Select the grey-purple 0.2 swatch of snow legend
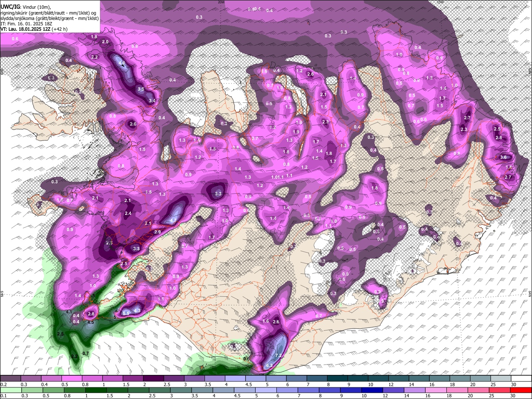The height and width of the screenshot is (399, 532). 10,379
